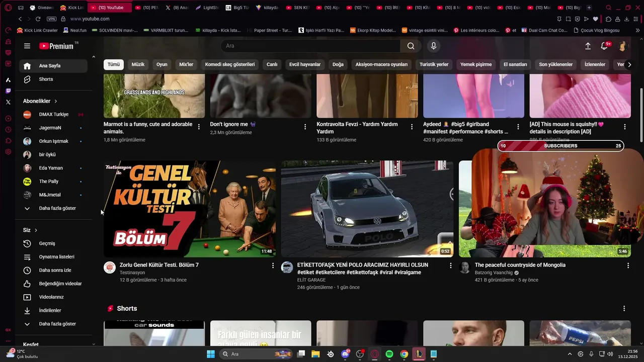This screenshot has width=644, height=362.
Task: Open Shorts in YouTube sidebar
Action: [x=53, y=79]
